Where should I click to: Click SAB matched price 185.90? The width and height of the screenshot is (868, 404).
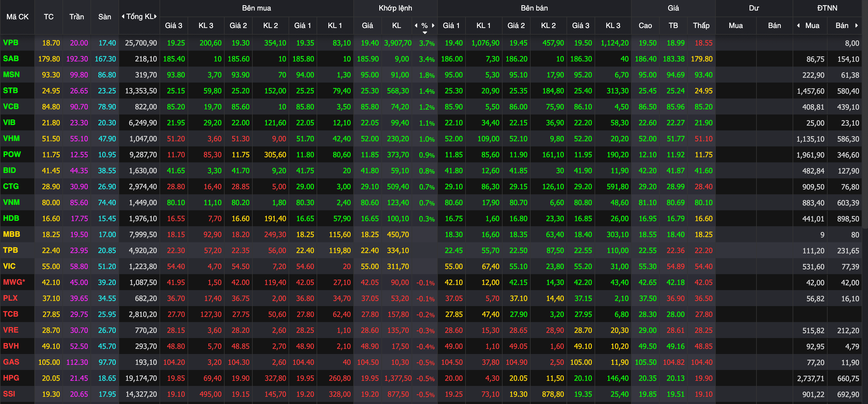pyautogui.click(x=368, y=59)
